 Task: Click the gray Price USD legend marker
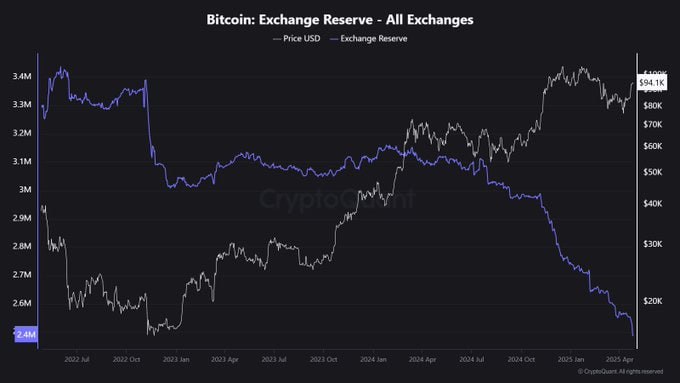pos(277,39)
